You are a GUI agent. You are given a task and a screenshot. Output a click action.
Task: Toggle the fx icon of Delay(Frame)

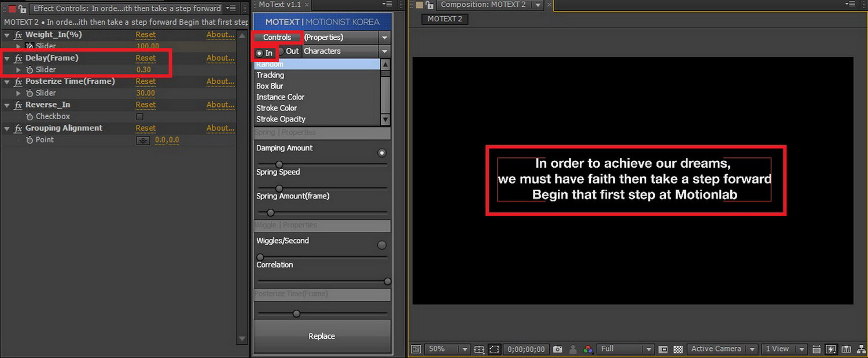(18, 58)
